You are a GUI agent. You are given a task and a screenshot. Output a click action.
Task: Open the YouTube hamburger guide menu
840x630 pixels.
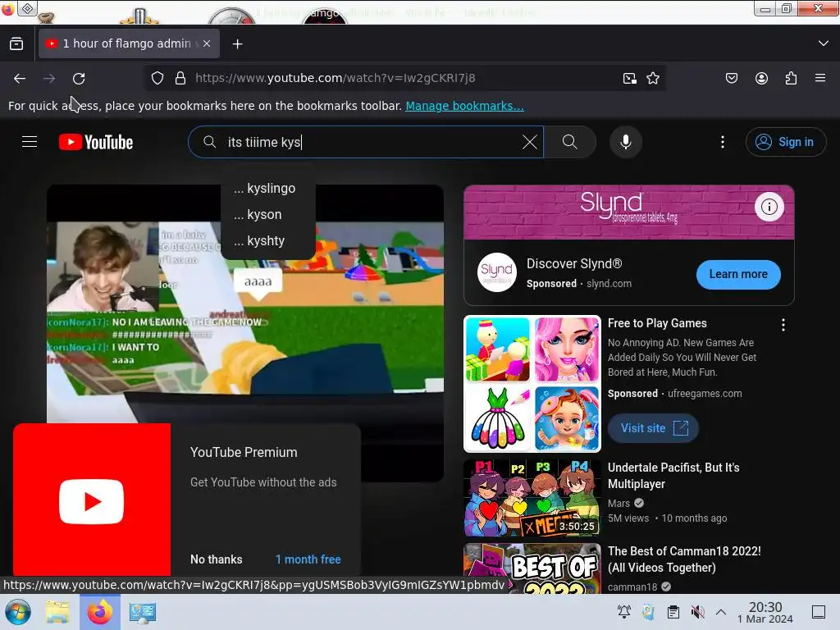(x=30, y=142)
